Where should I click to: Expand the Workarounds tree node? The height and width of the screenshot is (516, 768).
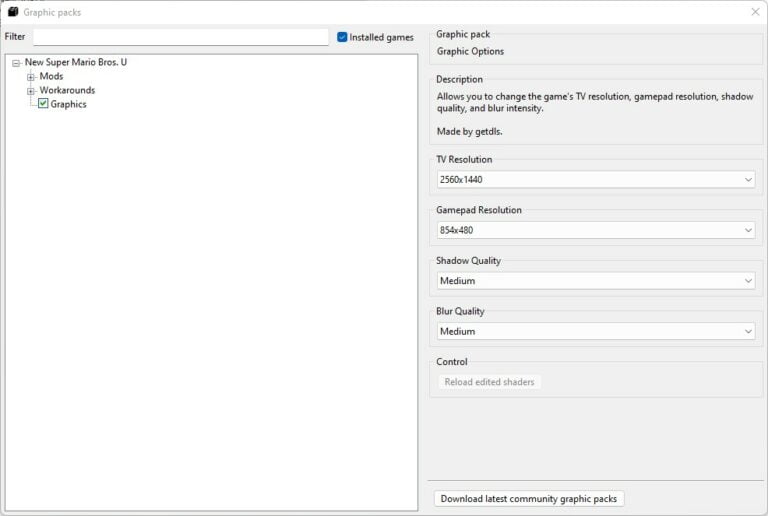(31, 91)
